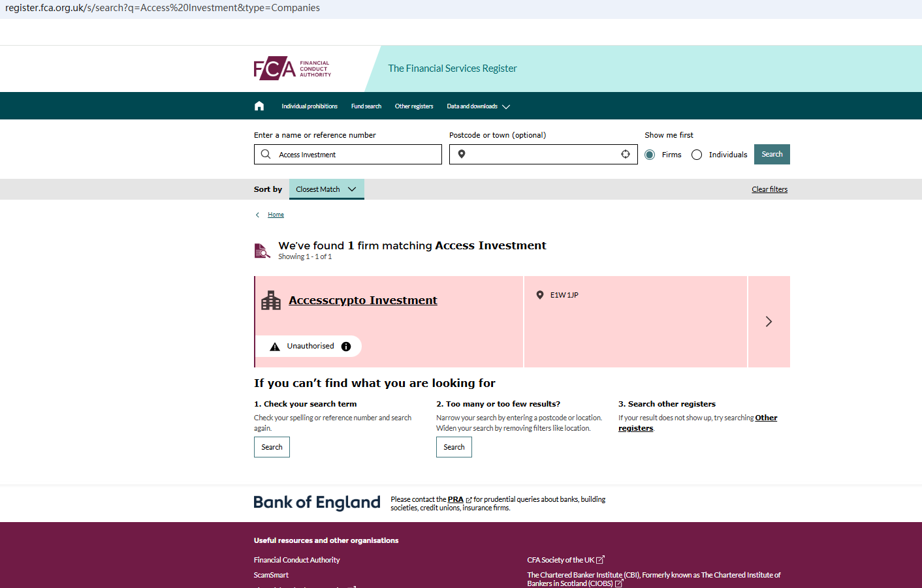Image resolution: width=922 pixels, height=588 pixels.
Task: Use current location crosshair icon
Action: [x=626, y=154]
